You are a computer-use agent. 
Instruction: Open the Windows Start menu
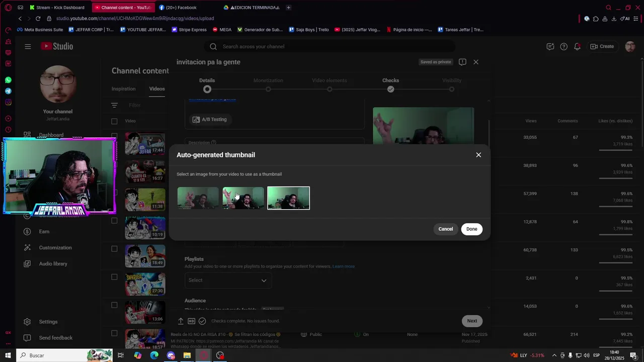click(x=8, y=355)
